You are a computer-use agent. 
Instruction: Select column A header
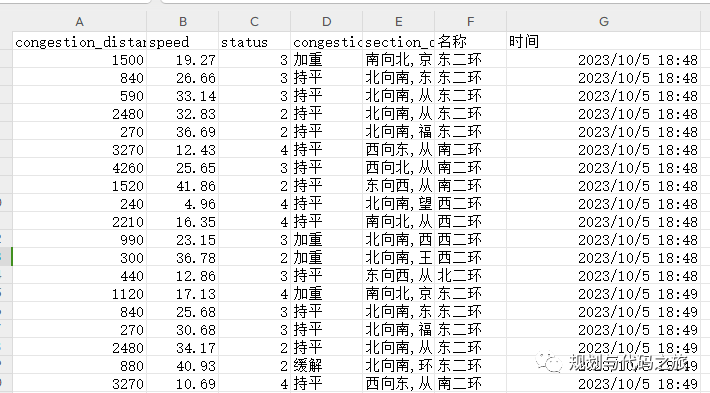coord(79,21)
